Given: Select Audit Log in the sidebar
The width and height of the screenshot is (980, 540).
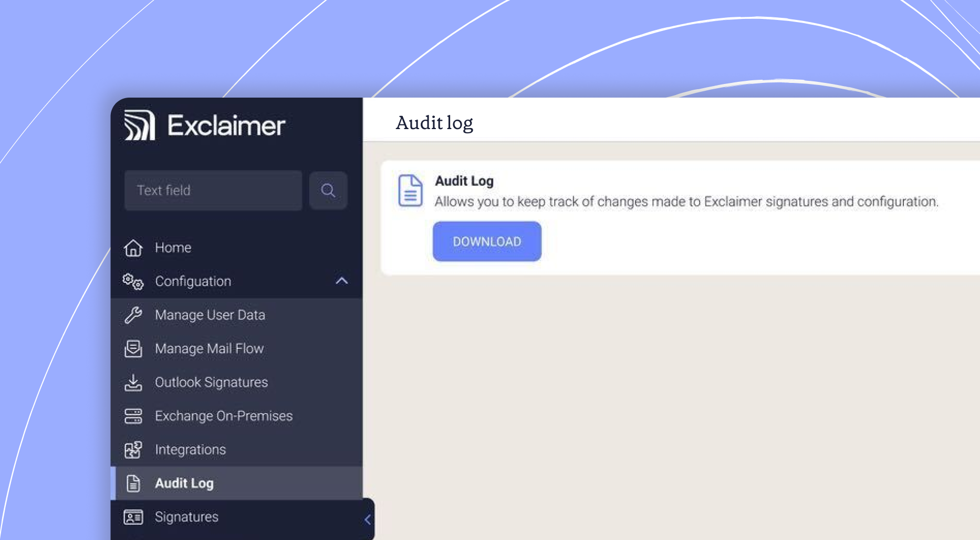Looking at the screenshot, I should pos(184,483).
